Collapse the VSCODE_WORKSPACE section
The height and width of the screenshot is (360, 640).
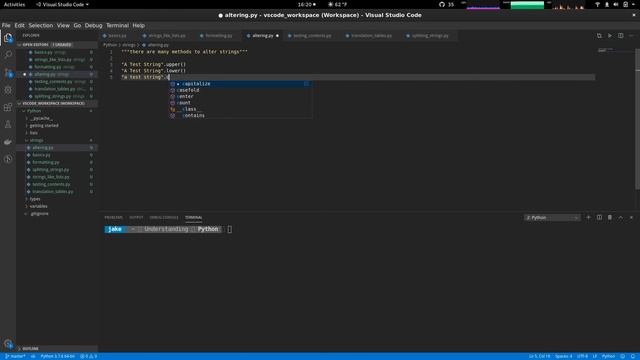(x=57, y=103)
